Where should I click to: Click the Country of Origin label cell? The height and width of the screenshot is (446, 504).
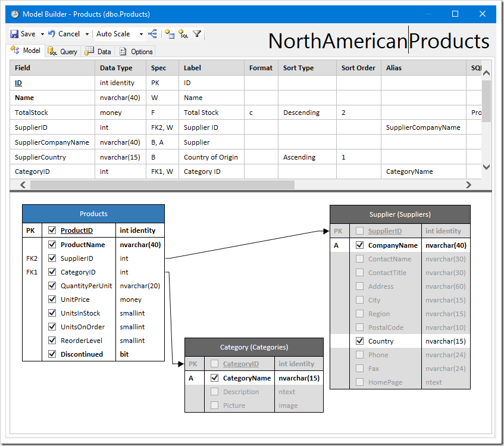(211, 157)
